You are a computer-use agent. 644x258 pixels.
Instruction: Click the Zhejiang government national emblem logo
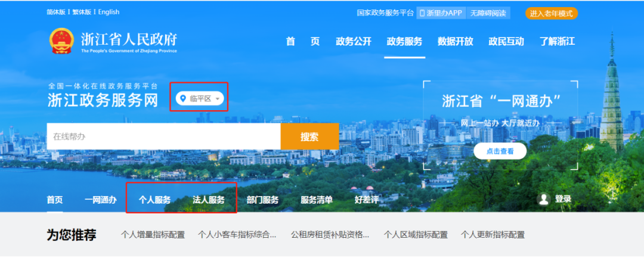[61, 41]
